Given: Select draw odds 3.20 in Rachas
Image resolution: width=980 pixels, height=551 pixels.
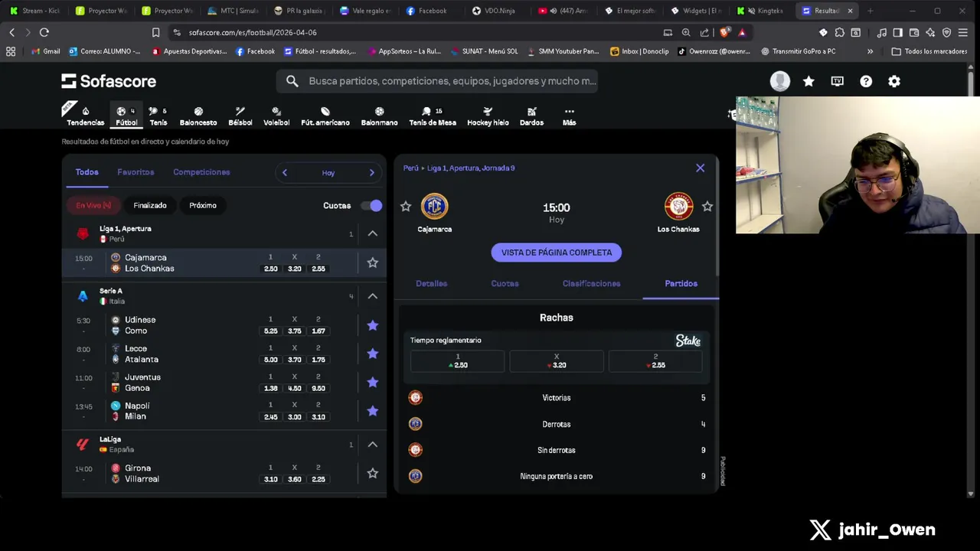Looking at the screenshot, I should click(557, 361).
